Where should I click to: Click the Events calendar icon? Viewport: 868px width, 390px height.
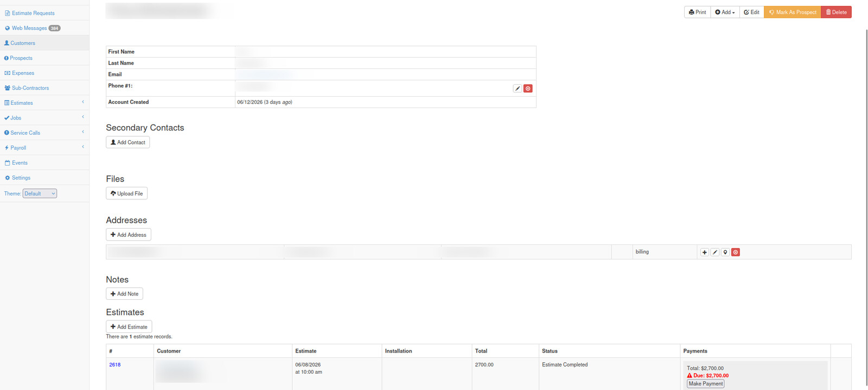coord(8,163)
